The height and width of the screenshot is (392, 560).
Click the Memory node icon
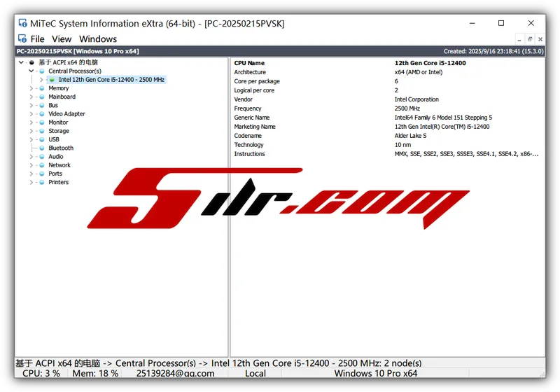tap(42, 88)
